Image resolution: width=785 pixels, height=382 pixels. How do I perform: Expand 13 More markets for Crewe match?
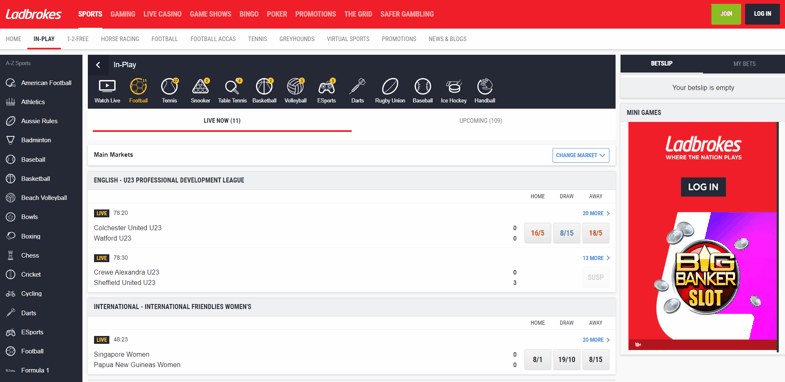tap(596, 258)
